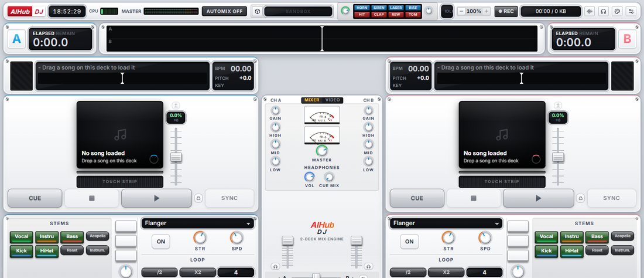Toggle the Kick stem on deck B
The width and height of the screenshot is (644, 278).
click(546, 251)
